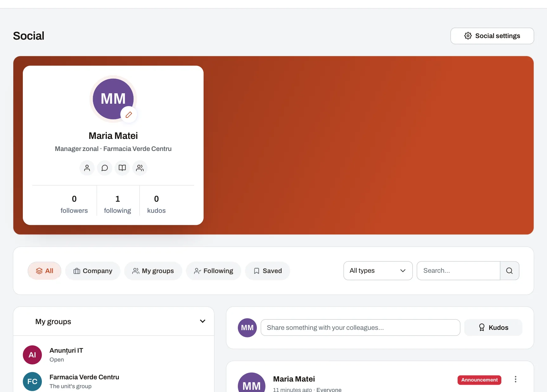Click the large MM profile avatar
The image size is (547, 392).
coord(113,99)
